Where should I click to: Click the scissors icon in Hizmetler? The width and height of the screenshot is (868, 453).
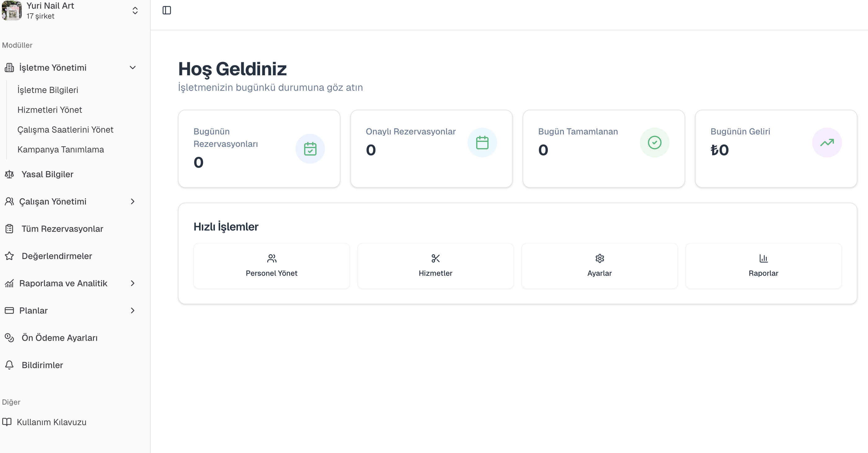point(435,258)
